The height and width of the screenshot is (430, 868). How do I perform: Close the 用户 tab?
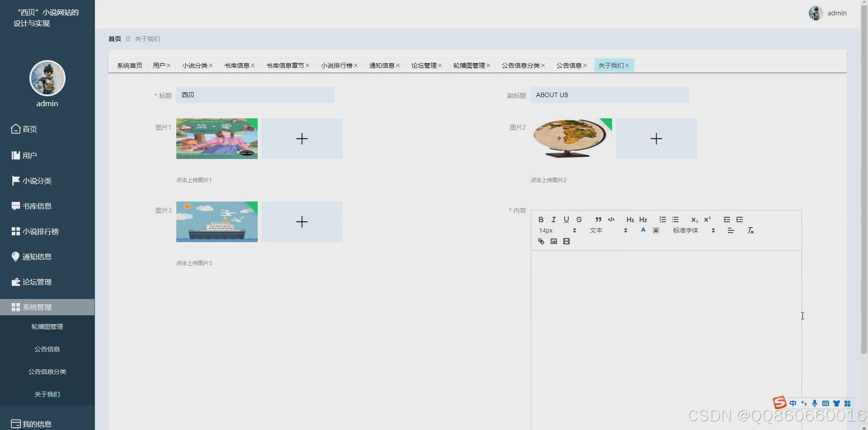tap(169, 65)
